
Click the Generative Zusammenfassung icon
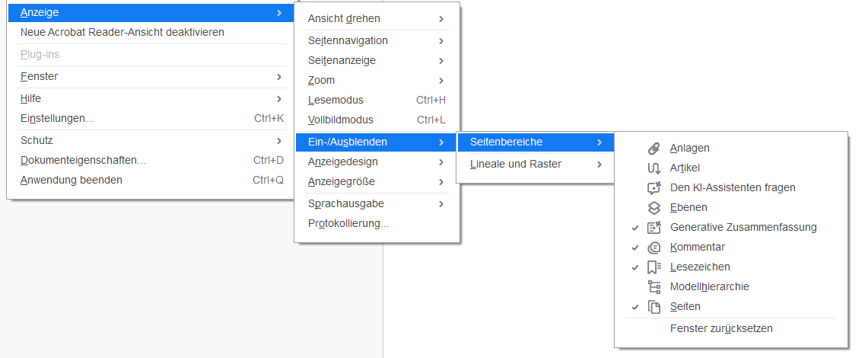click(x=653, y=228)
